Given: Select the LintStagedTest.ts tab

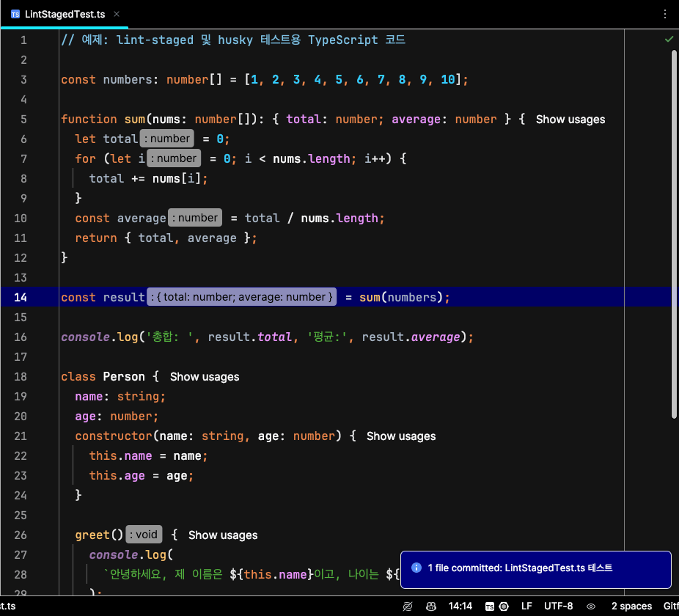Looking at the screenshot, I should [66, 14].
